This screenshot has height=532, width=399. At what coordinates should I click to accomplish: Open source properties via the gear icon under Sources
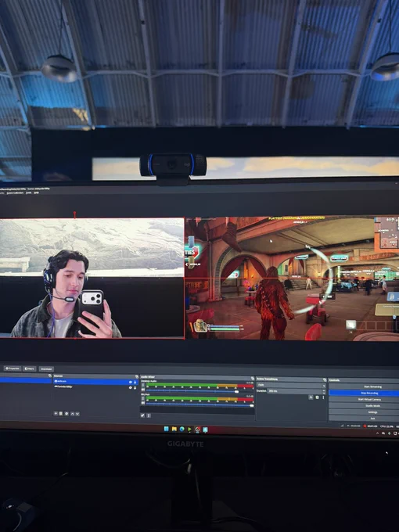66,413
